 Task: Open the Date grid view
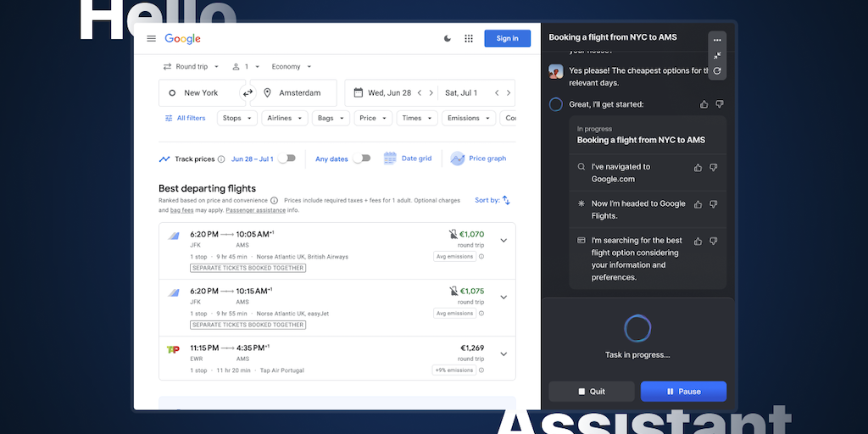pyautogui.click(x=408, y=159)
